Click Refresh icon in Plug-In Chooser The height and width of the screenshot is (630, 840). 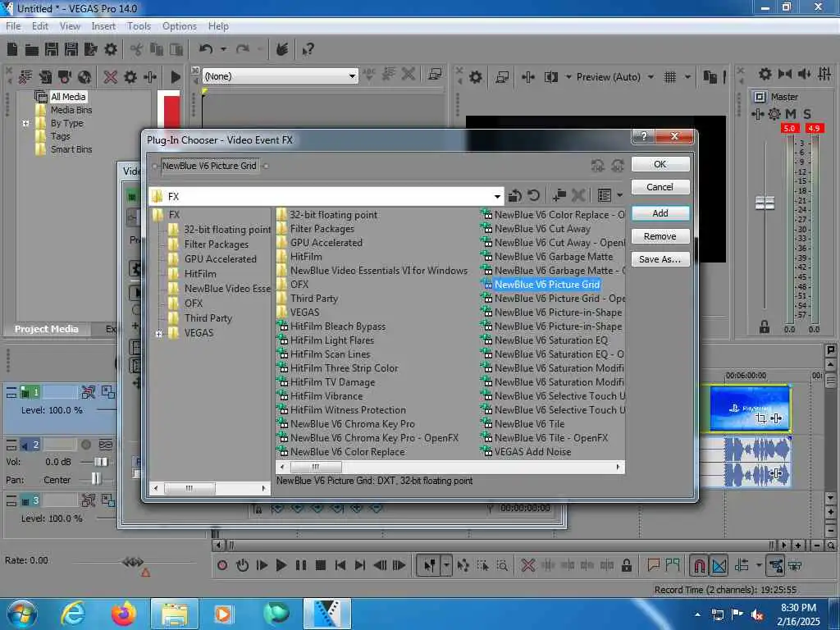tap(533, 196)
